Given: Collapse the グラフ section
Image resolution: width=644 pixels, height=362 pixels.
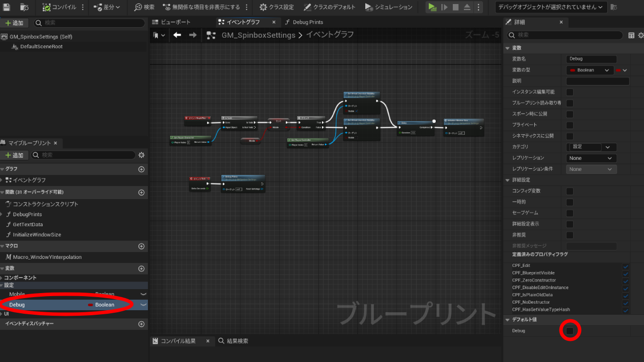Looking at the screenshot, I should tap(2, 169).
